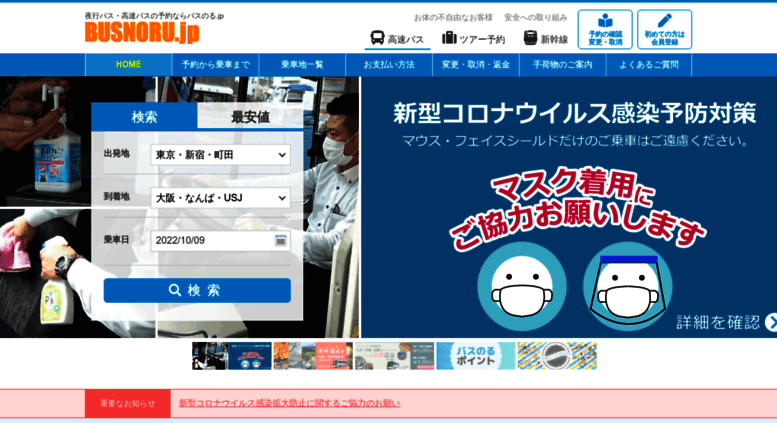The height and width of the screenshot is (423, 777).
Task: Open ツアー予約 suitcase icon tab
Action: (473, 39)
